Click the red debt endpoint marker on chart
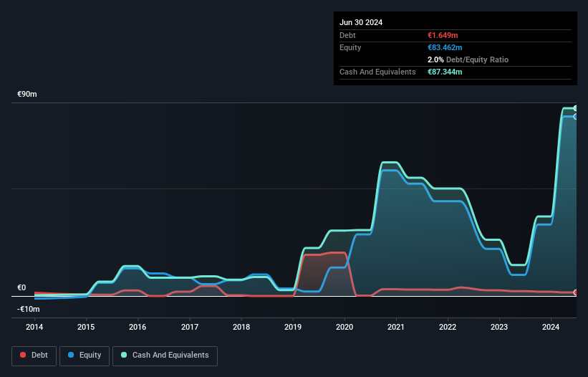Screen dimensions: 588x377 (575, 292)
